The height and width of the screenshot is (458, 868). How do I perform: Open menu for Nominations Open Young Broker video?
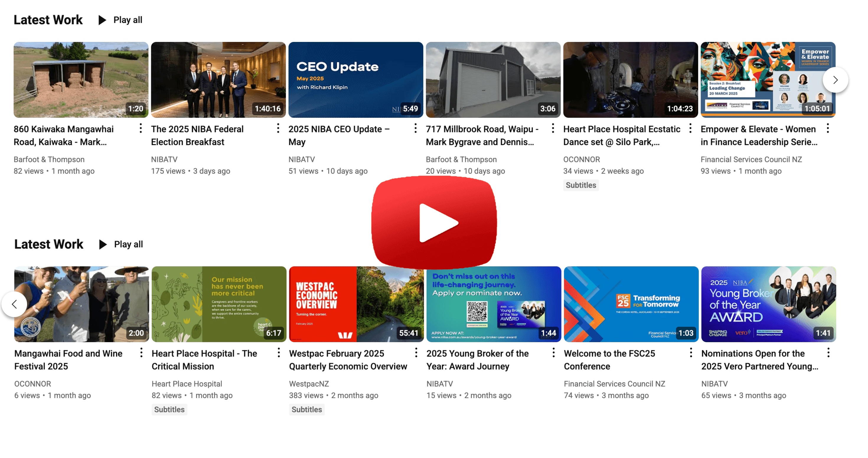[828, 353]
